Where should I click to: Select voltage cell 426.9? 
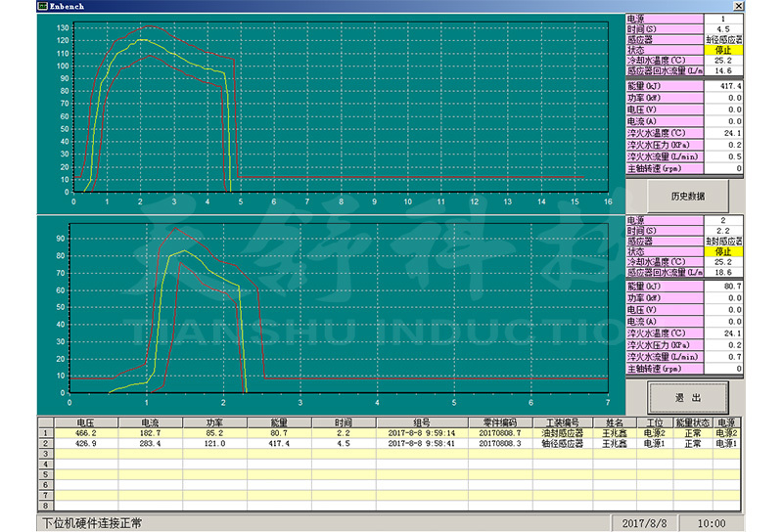point(85,443)
